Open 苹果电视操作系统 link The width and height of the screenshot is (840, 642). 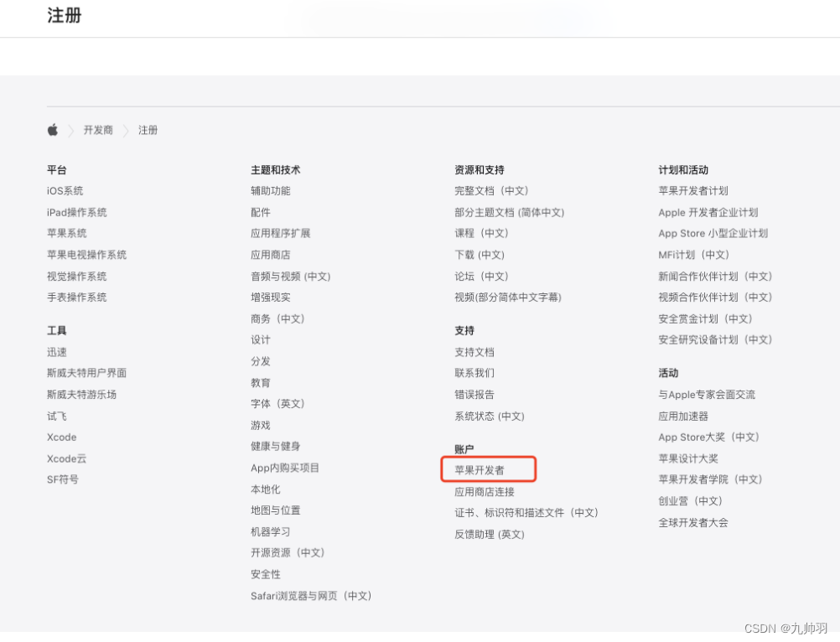click(x=87, y=255)
